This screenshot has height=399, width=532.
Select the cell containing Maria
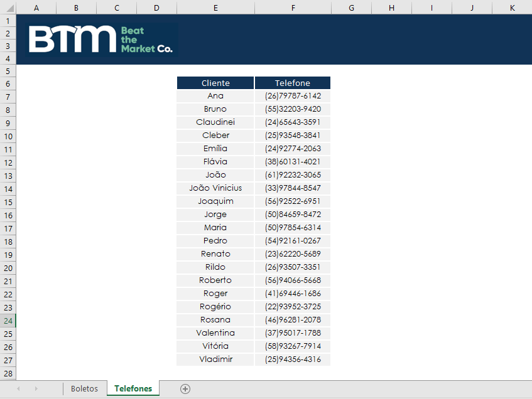[x=215, y=228]
